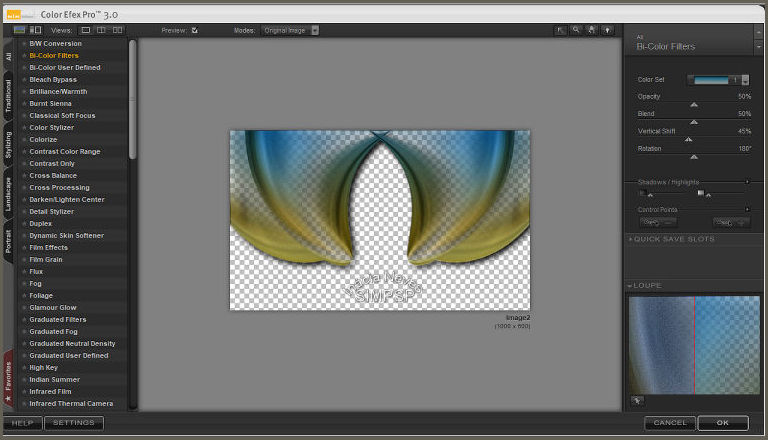Viewport: 768px width, 440px height.
Task: Open the Modes dropdown
Action: click(315, 30)
